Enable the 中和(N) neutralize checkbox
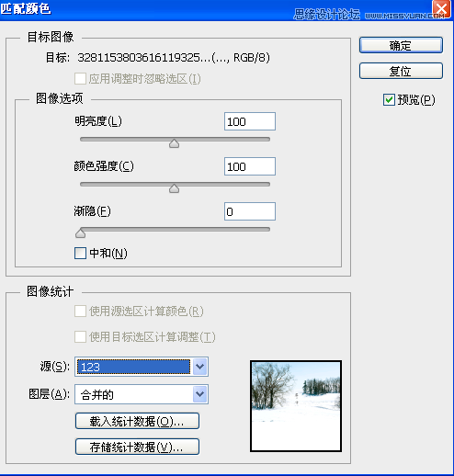 pyautogui.click(x=80, y=254)
